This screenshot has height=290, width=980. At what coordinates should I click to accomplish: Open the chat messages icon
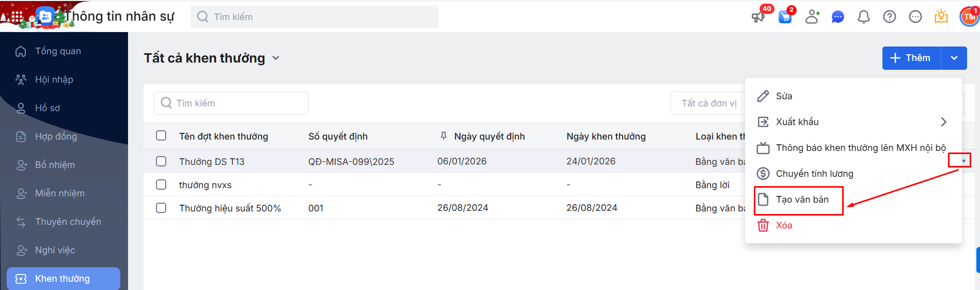coord(837,17)
